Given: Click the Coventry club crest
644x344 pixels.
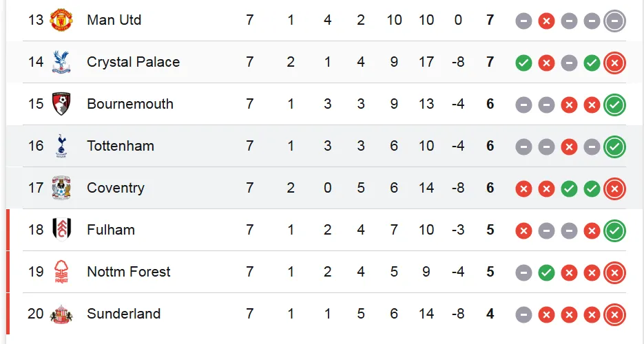Looking at the screenshot, I should [x=61, y=188].
